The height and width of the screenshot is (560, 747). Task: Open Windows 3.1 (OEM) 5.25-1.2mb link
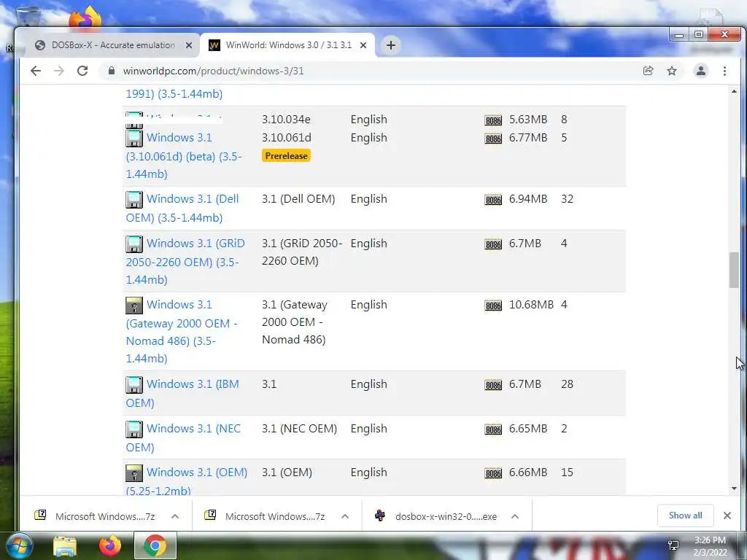[x=187, y=481]
